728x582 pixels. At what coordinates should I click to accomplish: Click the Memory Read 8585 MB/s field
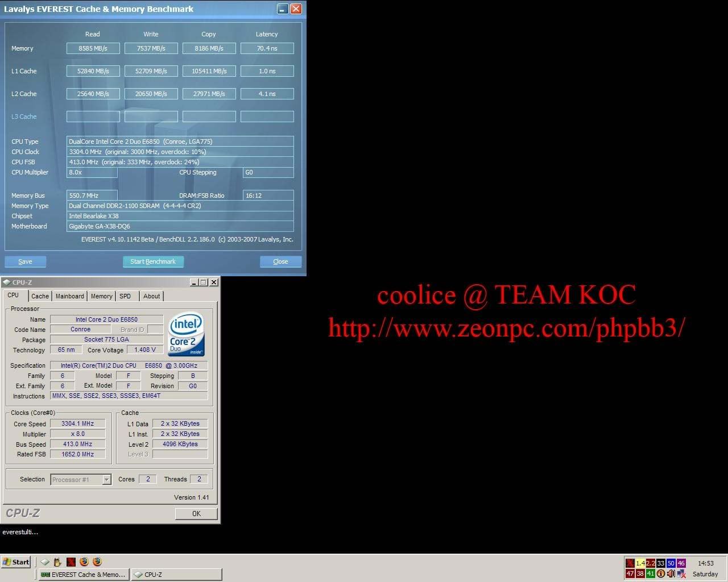click(93, 48)
